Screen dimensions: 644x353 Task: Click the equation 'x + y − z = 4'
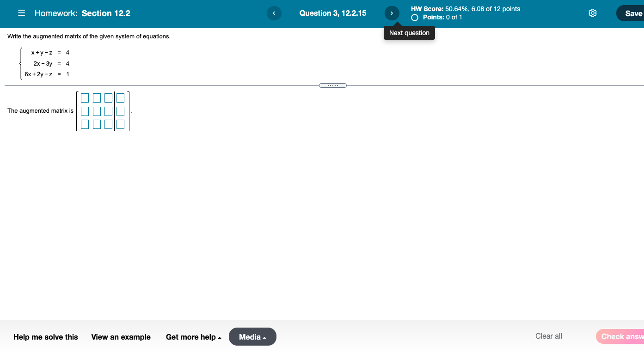(x=50, y=53)
